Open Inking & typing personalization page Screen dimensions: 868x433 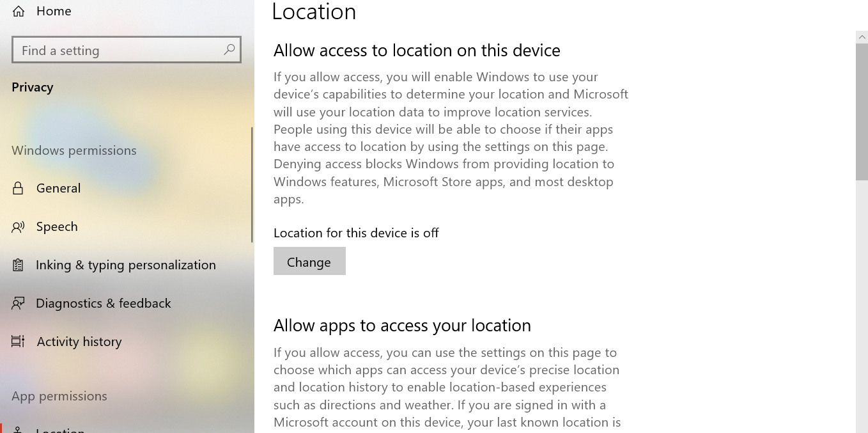(126, 265)
